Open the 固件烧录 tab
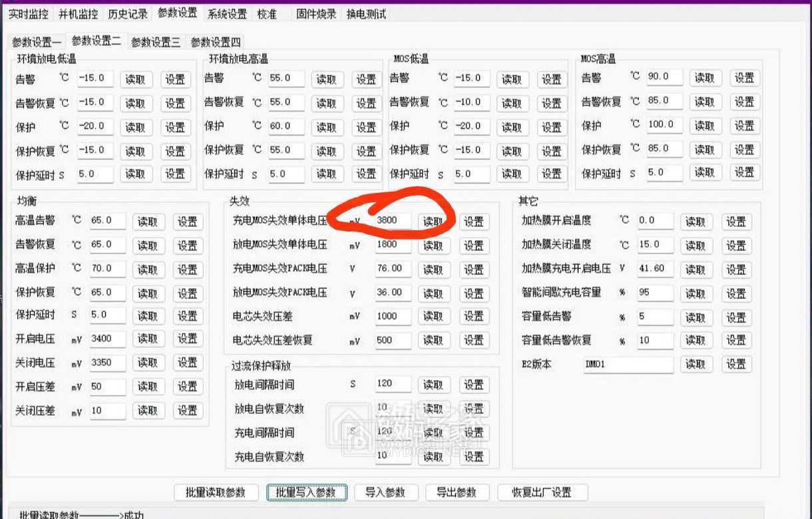This screenshot has width=812, height=519. (x=316, y=14)
